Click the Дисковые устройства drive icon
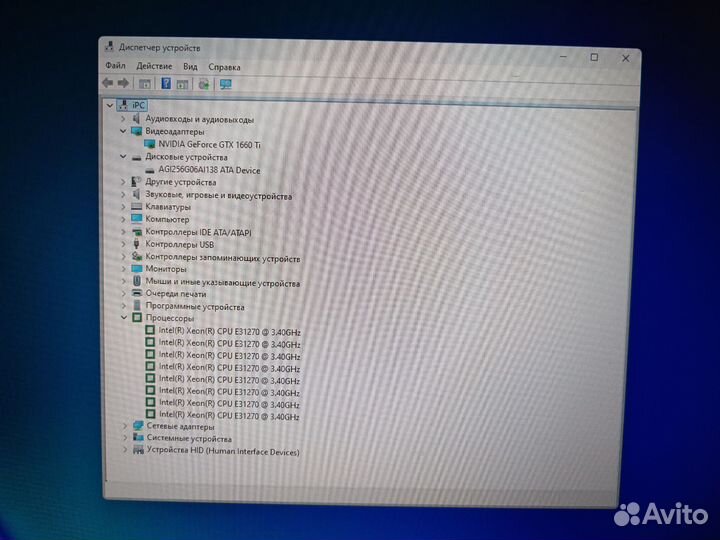Image resolution: width=720 pixels, height=540 pixels. (x=136, y=157)
